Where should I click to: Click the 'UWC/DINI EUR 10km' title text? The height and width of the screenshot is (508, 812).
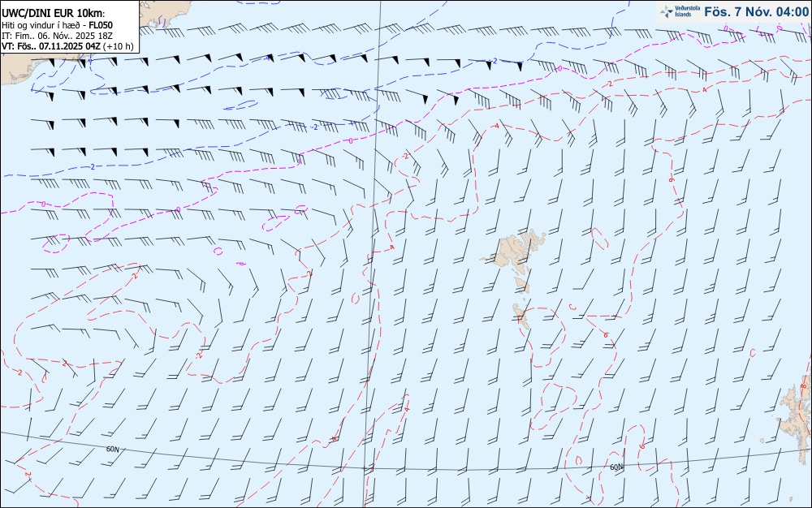point(54,14)
